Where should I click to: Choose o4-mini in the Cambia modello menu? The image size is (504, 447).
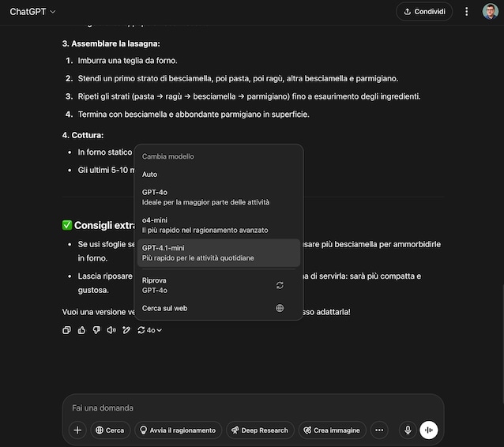pyautogui.click(x=219, y=225)
